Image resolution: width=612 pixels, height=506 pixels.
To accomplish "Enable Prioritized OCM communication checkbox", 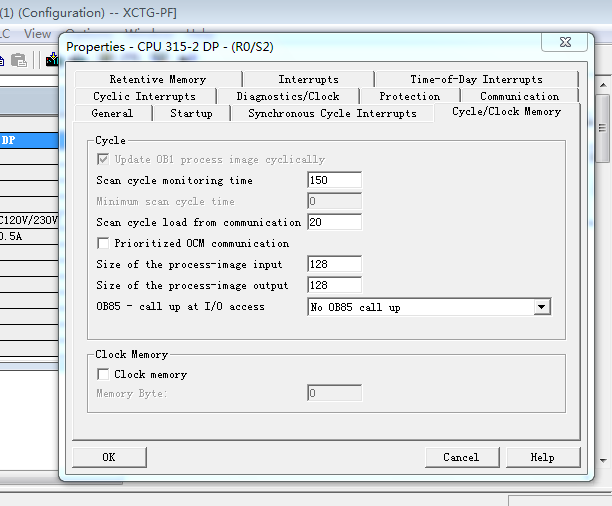I will point(103,243).
